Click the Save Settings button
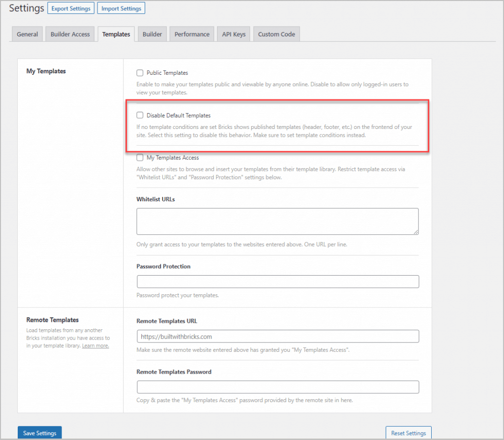Screen dimensions: 504x440 point(39,433)
